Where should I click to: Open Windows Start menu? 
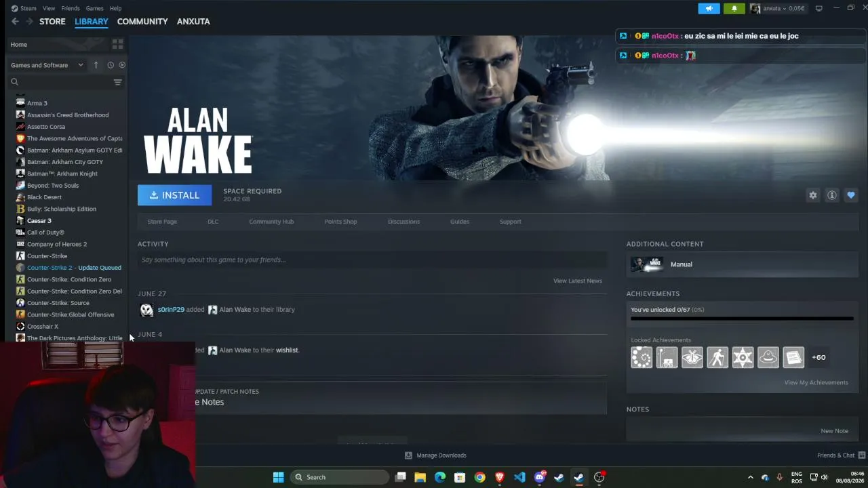click(x=278, y=477)
